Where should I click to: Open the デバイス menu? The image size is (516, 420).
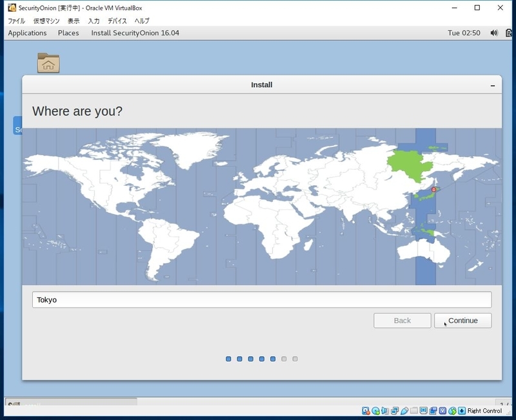(117, 21)
